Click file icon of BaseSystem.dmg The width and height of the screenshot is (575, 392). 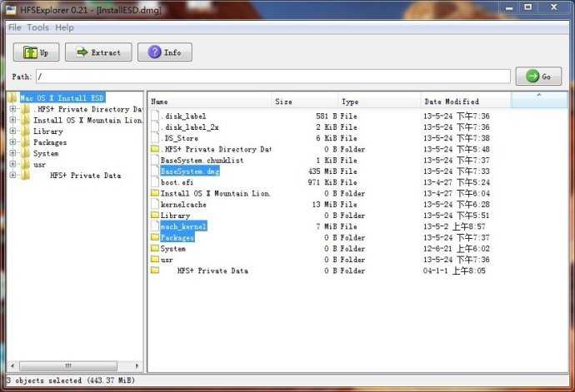[x=155, y=171]
